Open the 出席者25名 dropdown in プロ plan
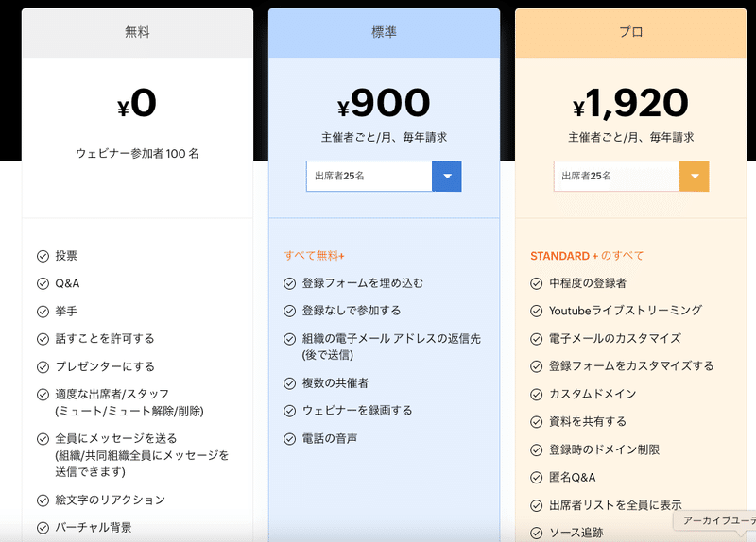Image resolution: width=756 pixels, height=542 pixels. [631, 176]
